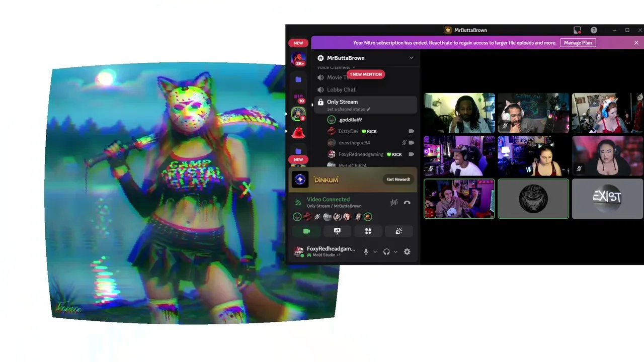This screenshot has height=362, width=644.
Task: Focus the woman in red top middle tile
Action: pos(533,156)
